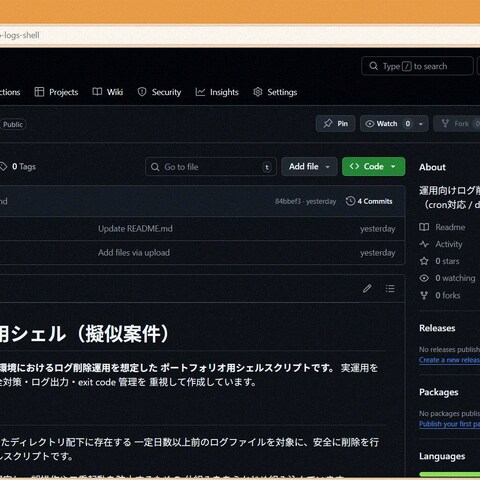Click the fork icon beside 0 forks
The width and height of the screenshot is (480, 480).
[424, 296]
